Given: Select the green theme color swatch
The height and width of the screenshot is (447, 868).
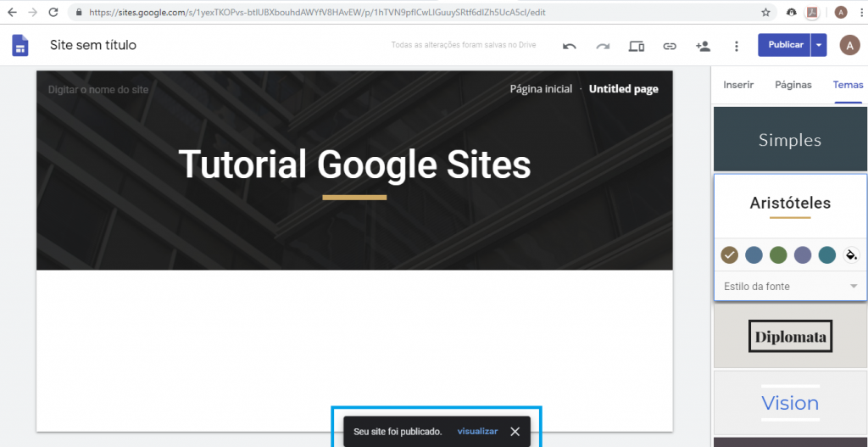Looking at the screenshot, I should point(778,254).
